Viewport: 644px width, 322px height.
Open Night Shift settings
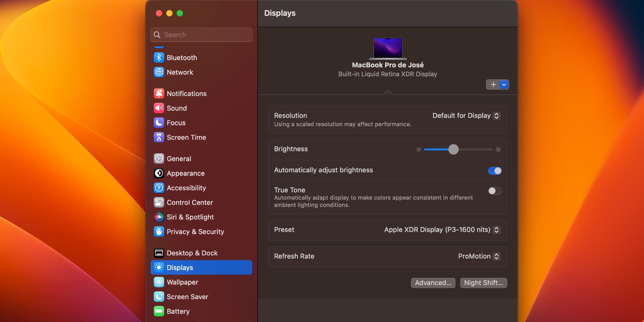[483, 283]
